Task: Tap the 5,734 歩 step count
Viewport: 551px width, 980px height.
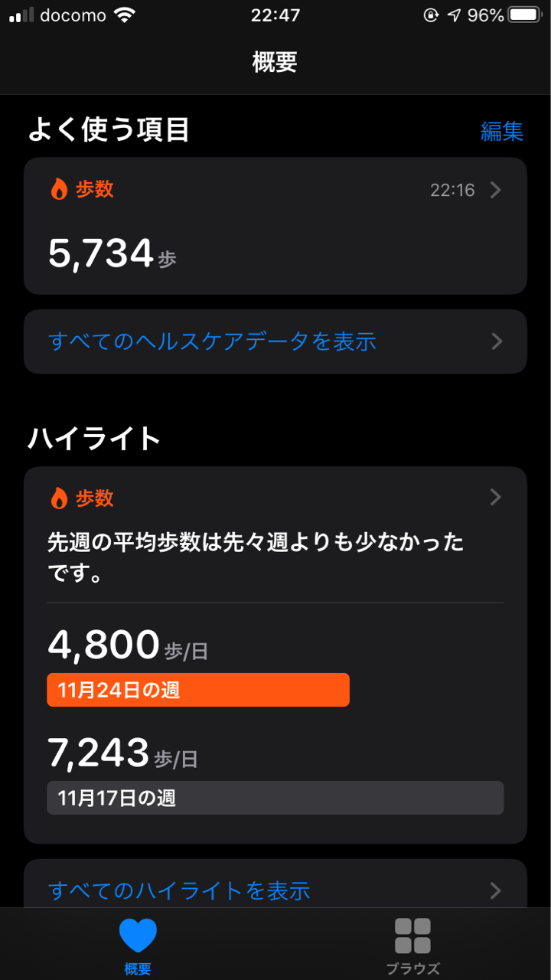Action: [112, 253]
